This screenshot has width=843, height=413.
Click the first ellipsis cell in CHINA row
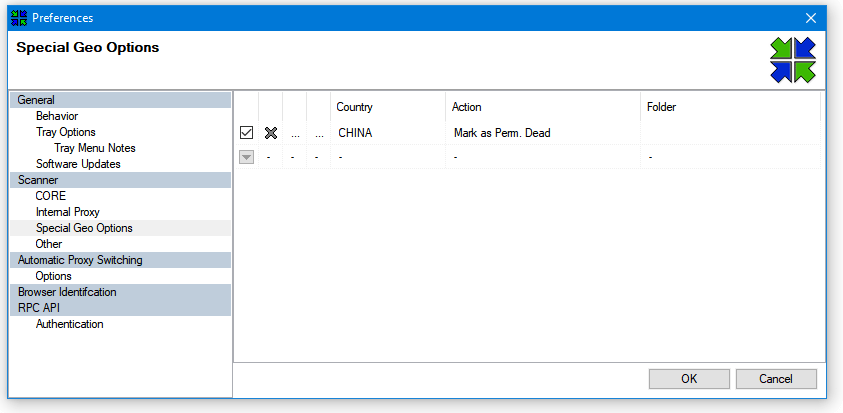coord(295,133)
